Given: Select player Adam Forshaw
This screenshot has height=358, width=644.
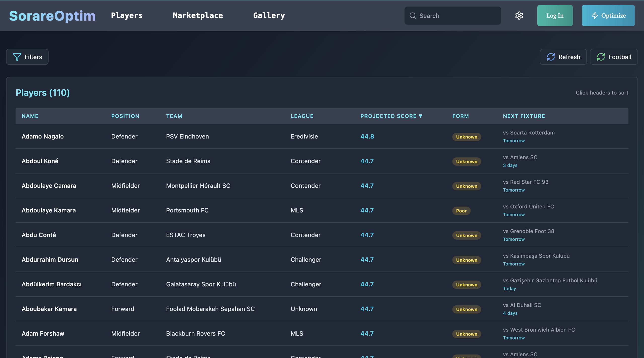Looking at the screenshot, I should pos(43,333).
